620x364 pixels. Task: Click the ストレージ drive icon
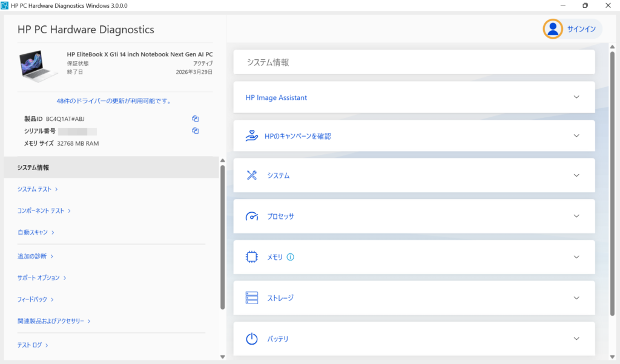252,298
